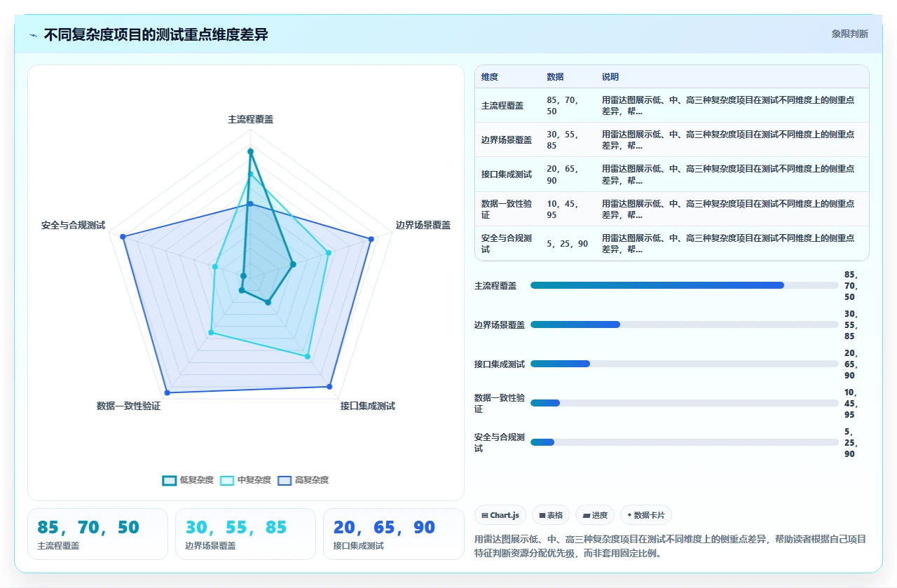Click the lightning icon beside the dashboard title

(34, 35)
